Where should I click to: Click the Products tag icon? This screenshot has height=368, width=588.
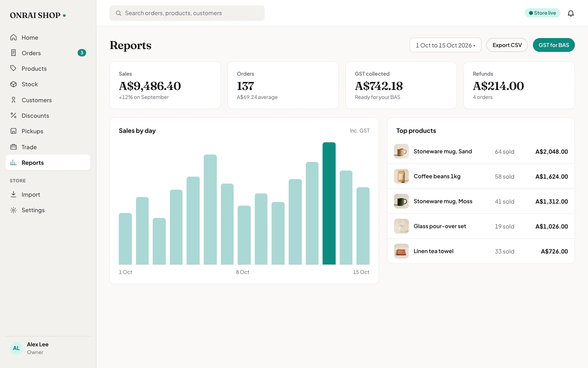pyautogui.click(x=13, y=68)
